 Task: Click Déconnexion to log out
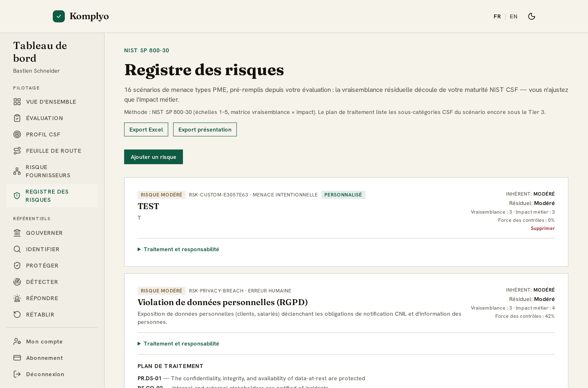(52, 374)
